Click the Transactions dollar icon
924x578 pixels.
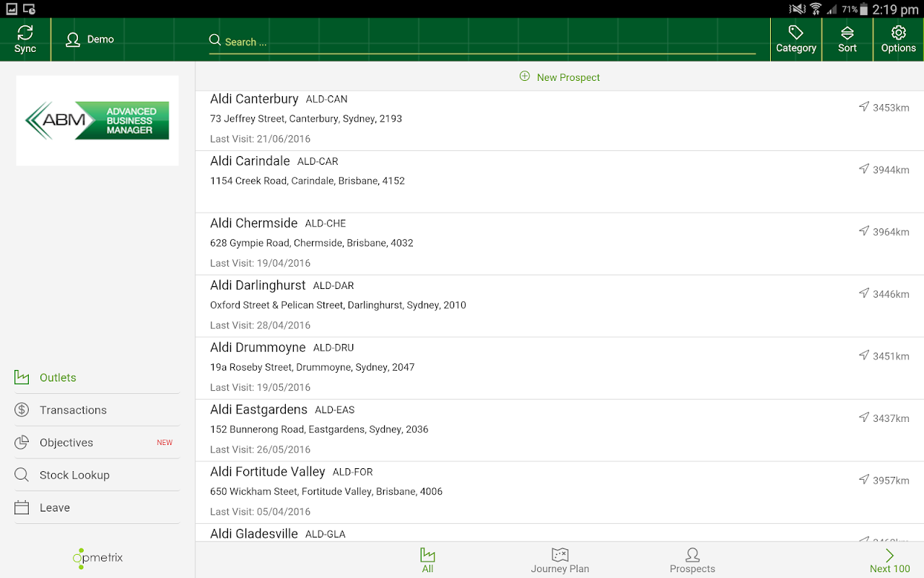pos(22,410)
